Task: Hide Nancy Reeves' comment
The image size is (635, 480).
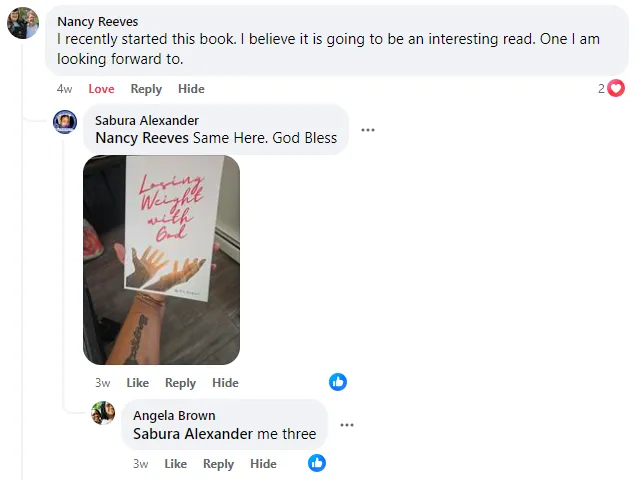Action: [191, 89]
